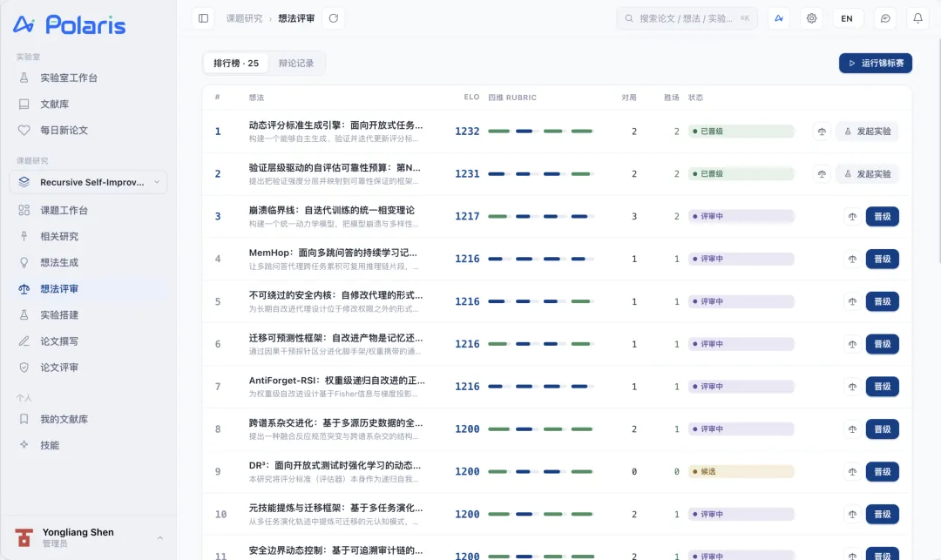Open settings gear icon
The width and height of the screenshot is (941, 560).
pyautogui.click(x=811, y=18)
